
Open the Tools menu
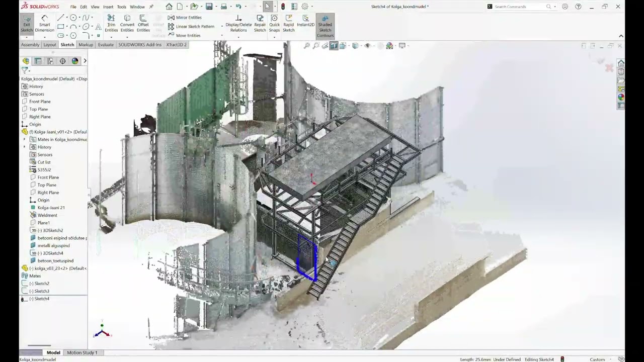point(122,7)
